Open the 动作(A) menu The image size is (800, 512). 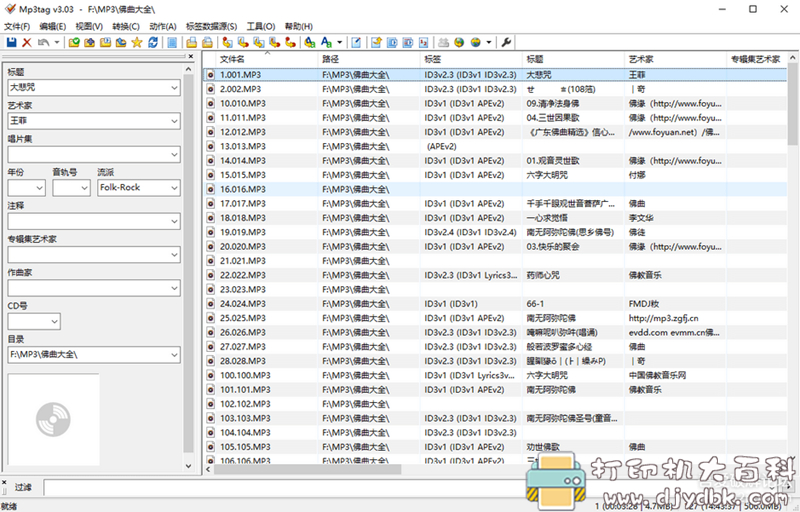pos(163,26)
